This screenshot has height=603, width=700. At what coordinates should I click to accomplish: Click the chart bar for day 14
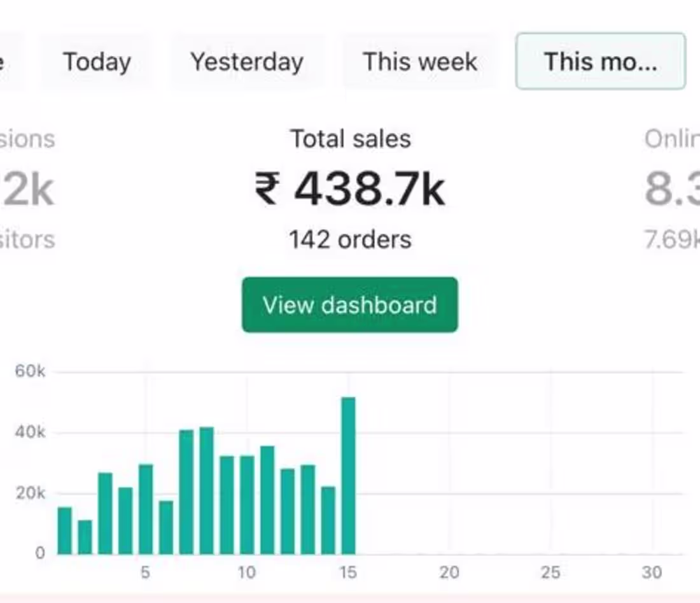328,520
